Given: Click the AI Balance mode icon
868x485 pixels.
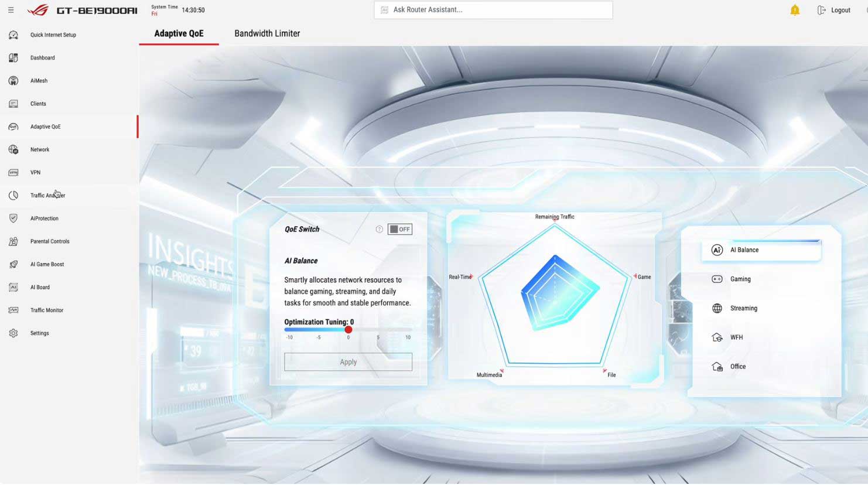Looking at the screenshot, I should click(x=717, y=250).
